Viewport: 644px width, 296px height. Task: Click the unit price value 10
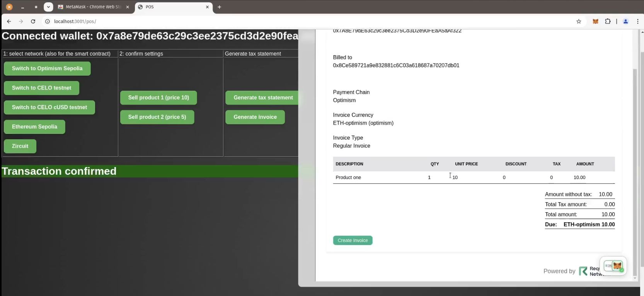[x=455, y=178]
